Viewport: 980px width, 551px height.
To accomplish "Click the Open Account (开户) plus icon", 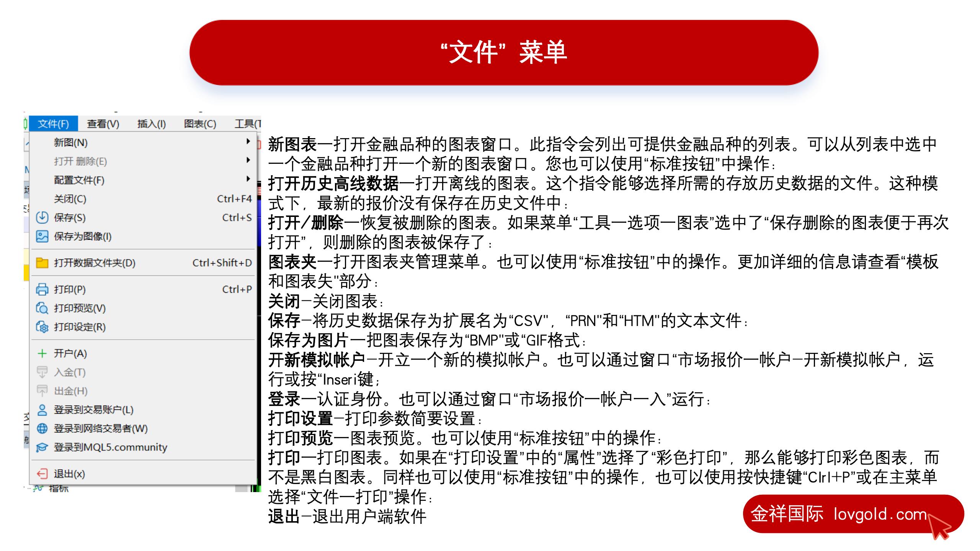I will (42, 353).
